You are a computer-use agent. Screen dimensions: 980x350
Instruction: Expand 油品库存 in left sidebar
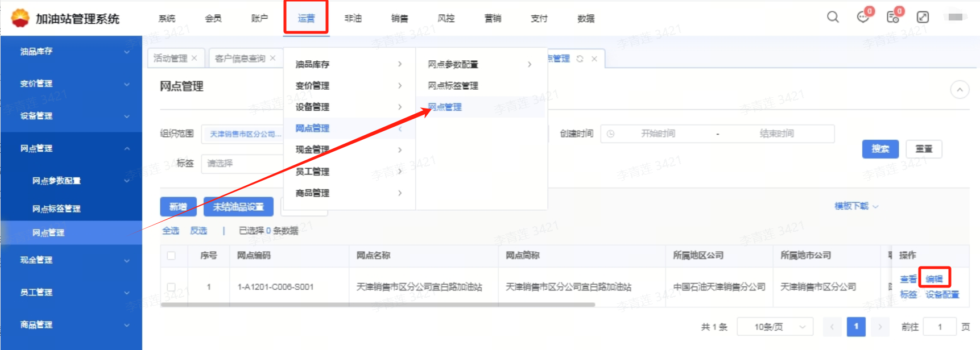click(71, 52)
